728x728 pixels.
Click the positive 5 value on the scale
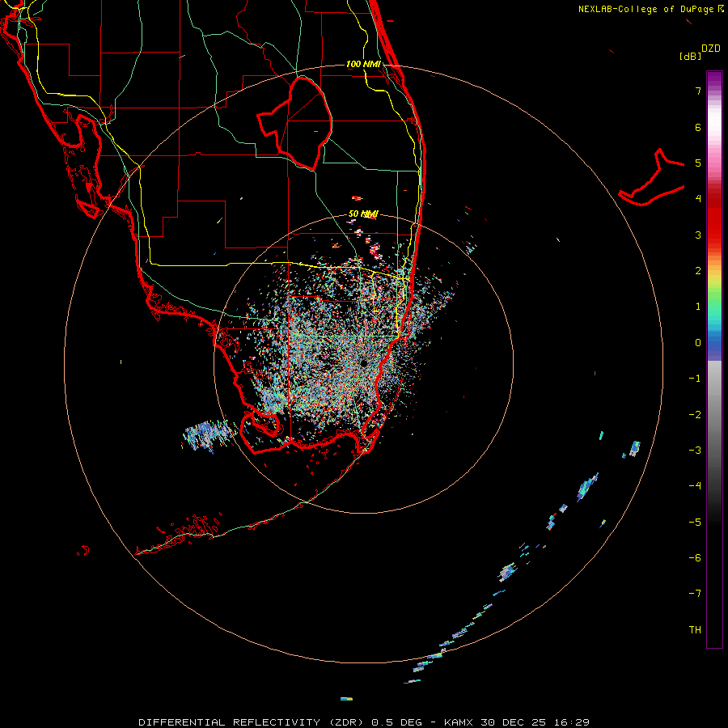[x=698, y=163]
